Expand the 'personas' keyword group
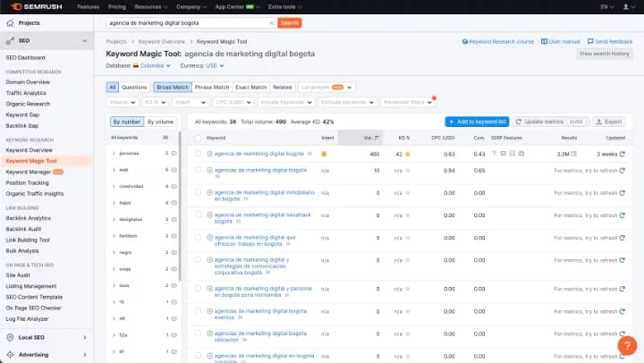This screenshot has height=363, width=644. (x=114, y=153)
